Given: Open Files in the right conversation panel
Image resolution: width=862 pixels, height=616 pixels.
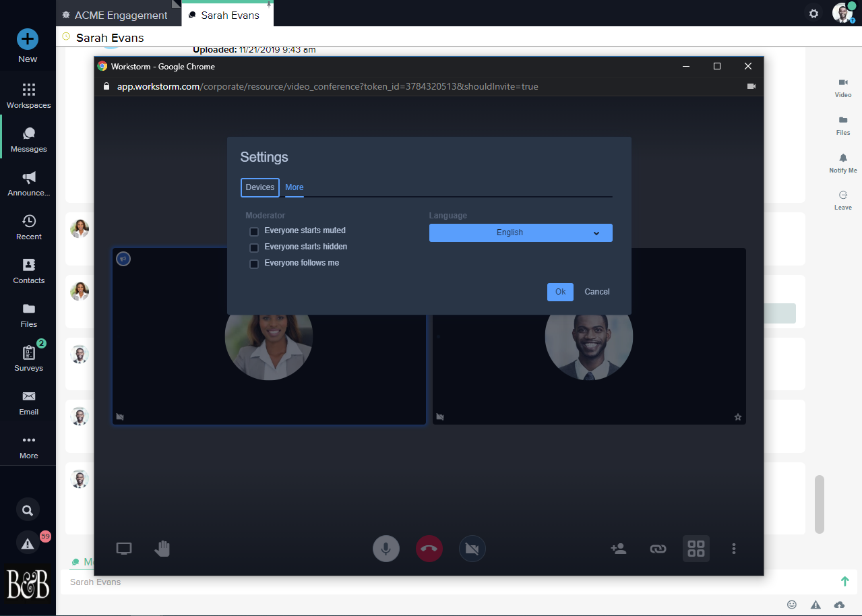Looking at the screenshot, I should [843, 125].
